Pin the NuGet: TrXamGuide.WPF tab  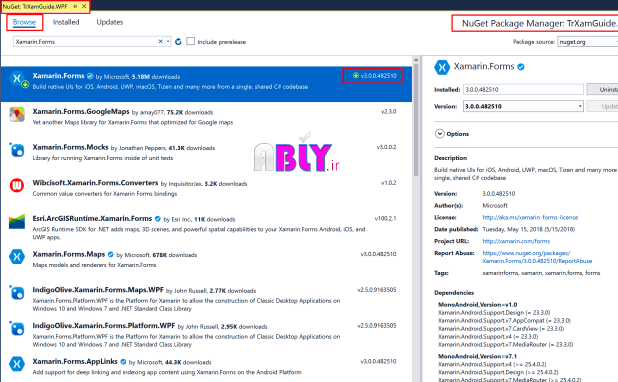pyautogui.click(x=75, y=6)
